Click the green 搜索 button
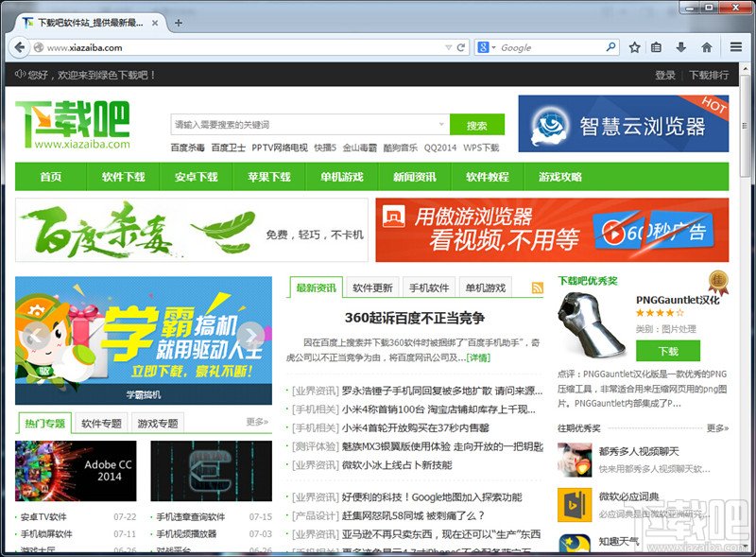756x557 pixels. (477, 125)
